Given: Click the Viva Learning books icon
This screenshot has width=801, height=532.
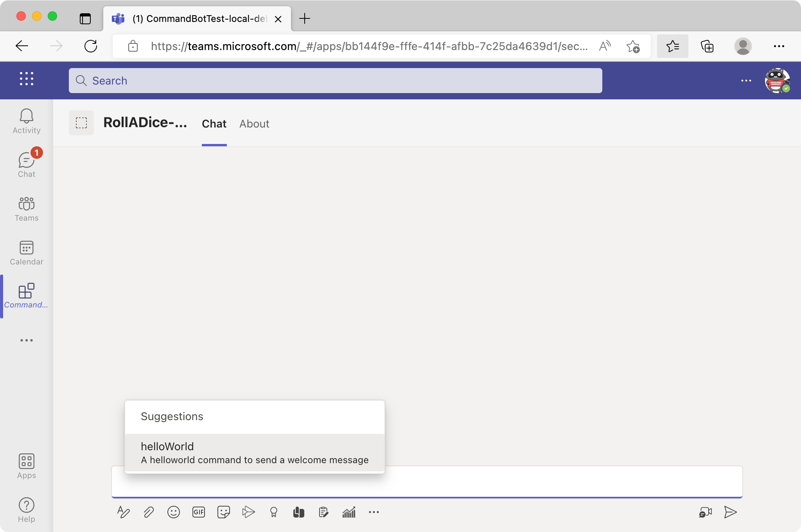Looking at the screenshot, I should click(299, 512).
